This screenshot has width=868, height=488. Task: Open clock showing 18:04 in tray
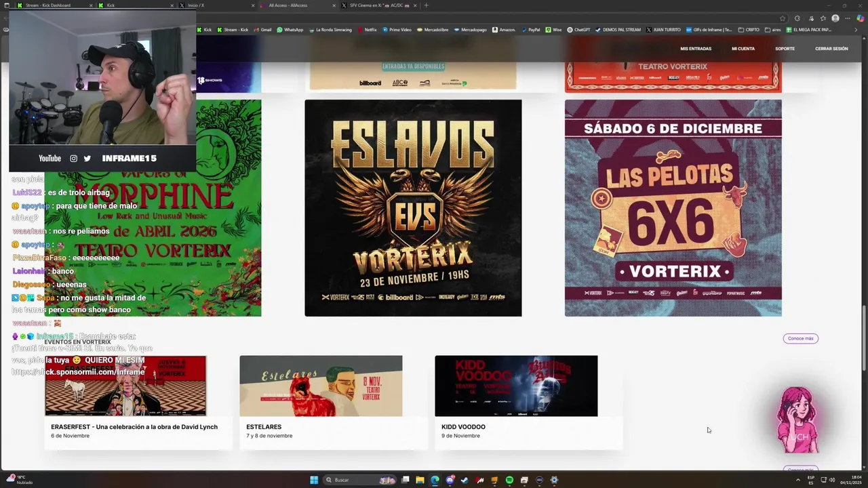coord(852,480)
